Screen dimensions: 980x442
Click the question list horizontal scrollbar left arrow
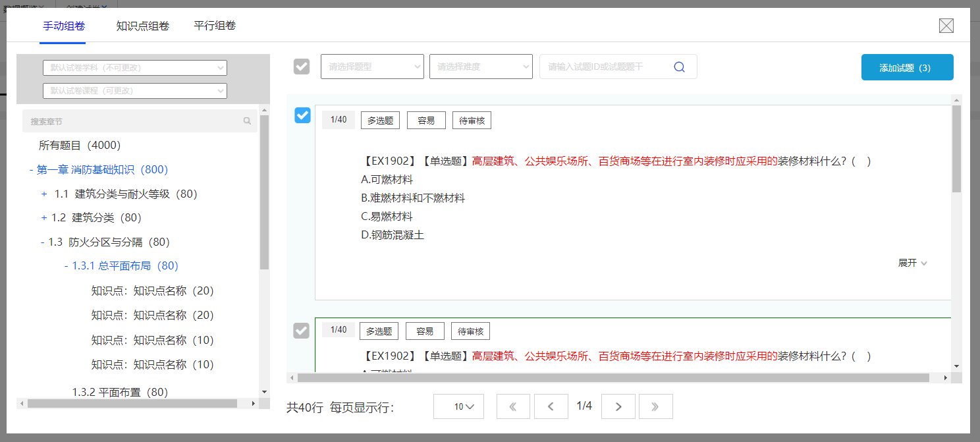292,378
